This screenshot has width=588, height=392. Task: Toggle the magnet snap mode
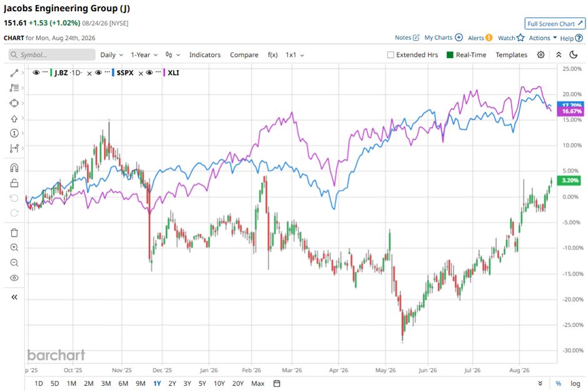coord(14,168)
